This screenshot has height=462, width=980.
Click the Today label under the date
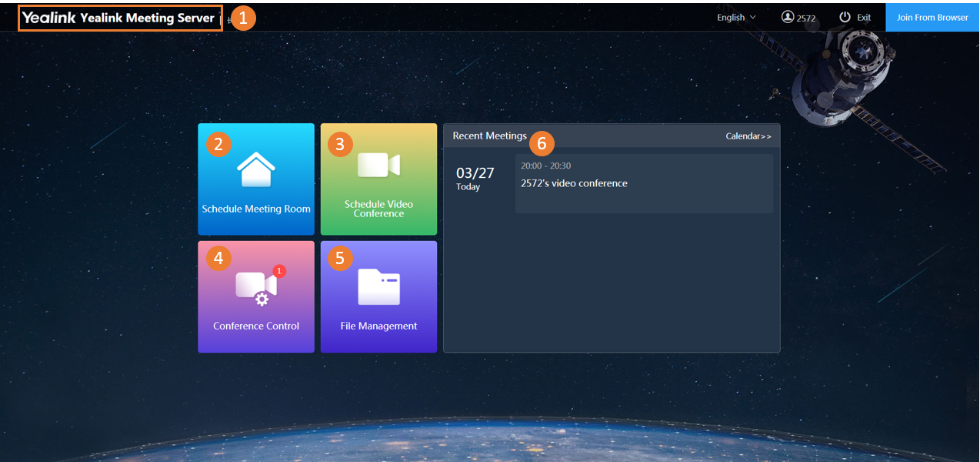point(468,187)
